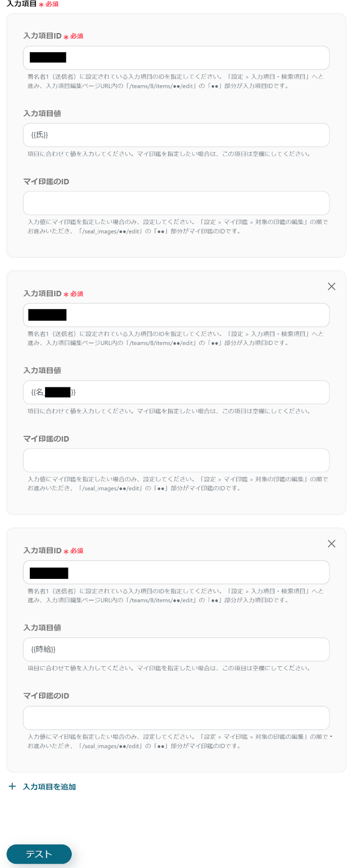Focus the 入力項目ID field above the {{名}} value

pyautogui.click(x=176, y=315)
